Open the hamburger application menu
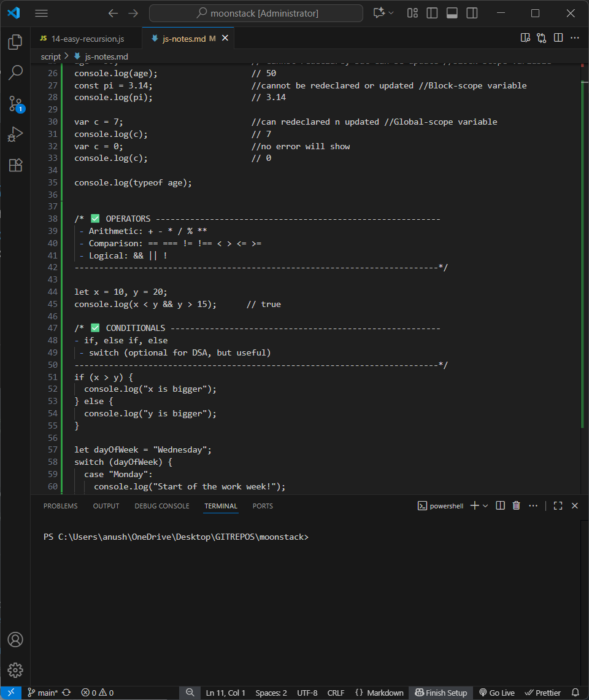This screenshot has width=589, height=700. coord(42,14)
